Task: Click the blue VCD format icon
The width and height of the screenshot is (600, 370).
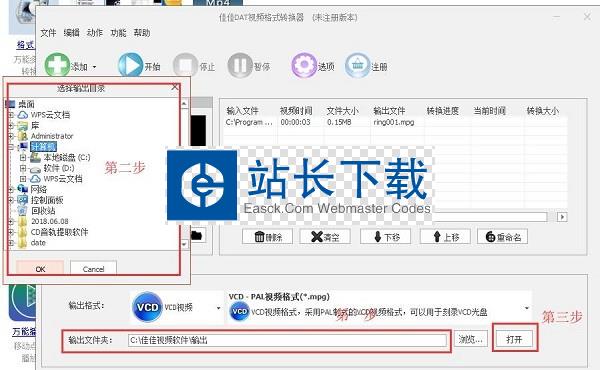Action: coord(147,307)
